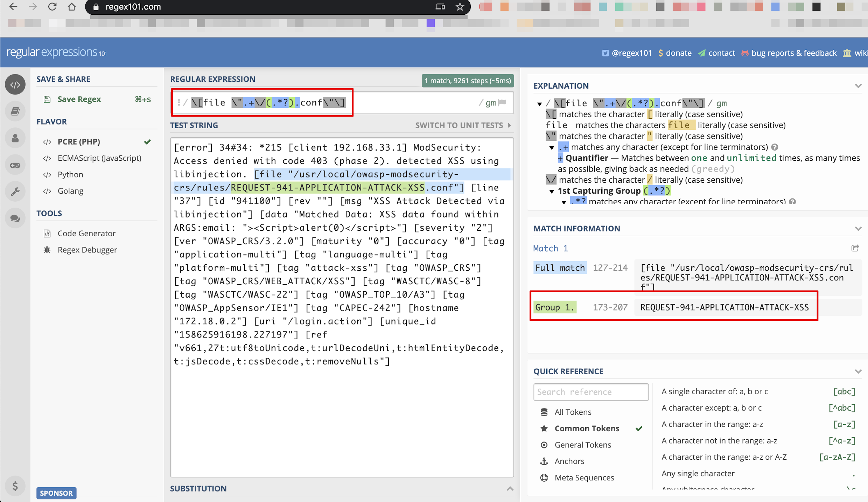Screen dimensions: 868x502
Task: Click the regex flags flag icon
Action: click(503, 103)
